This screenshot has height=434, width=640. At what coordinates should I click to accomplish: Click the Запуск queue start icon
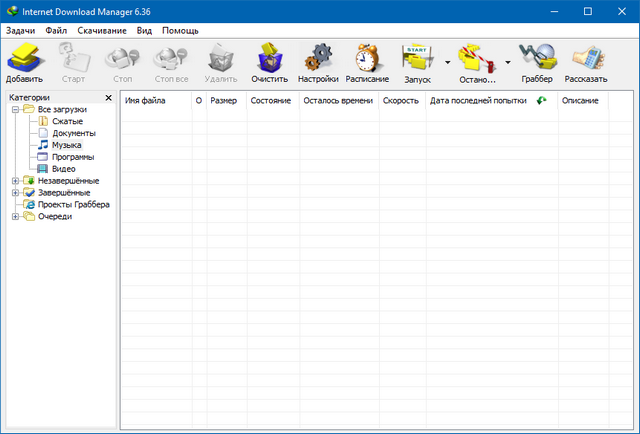[x=417, y=62]
